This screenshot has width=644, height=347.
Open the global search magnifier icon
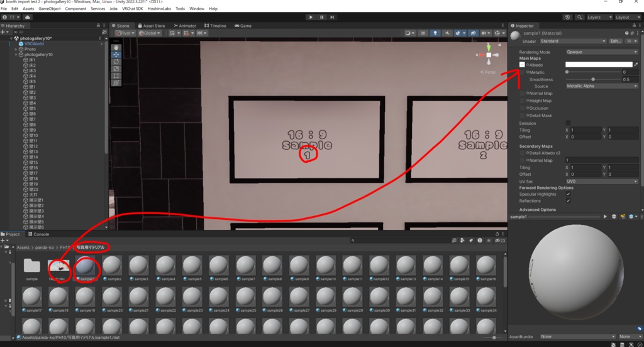(x=579, y=17)
